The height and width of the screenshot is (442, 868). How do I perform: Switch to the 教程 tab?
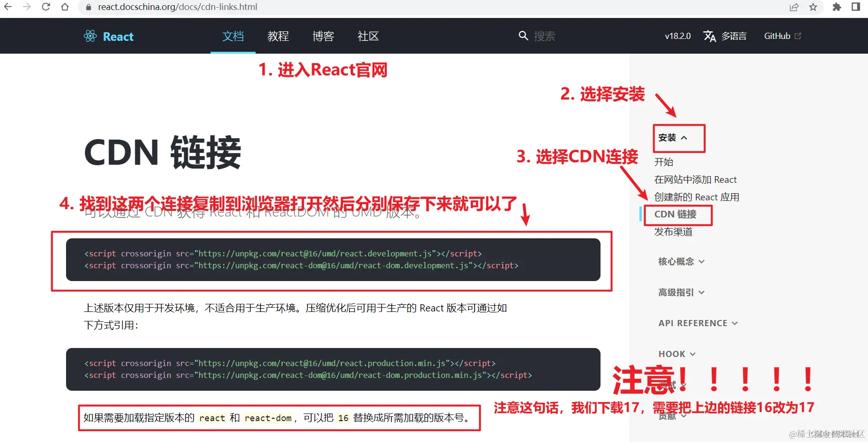click(x=278, y=37)
